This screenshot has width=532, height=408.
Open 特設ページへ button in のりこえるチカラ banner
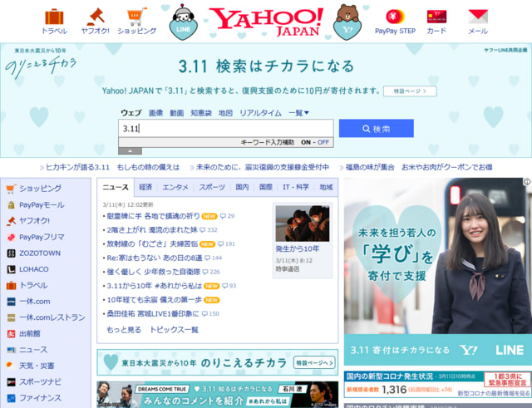[314, 363]
